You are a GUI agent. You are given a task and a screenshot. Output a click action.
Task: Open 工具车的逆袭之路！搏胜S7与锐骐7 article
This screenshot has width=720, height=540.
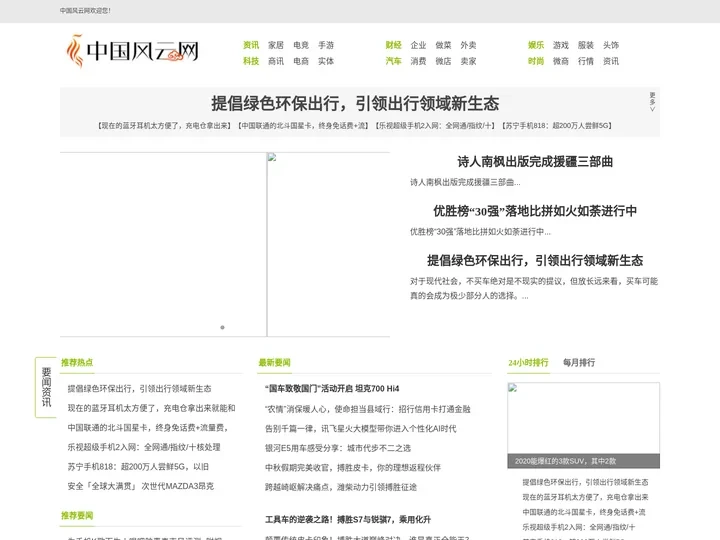[x=348, y=519]
